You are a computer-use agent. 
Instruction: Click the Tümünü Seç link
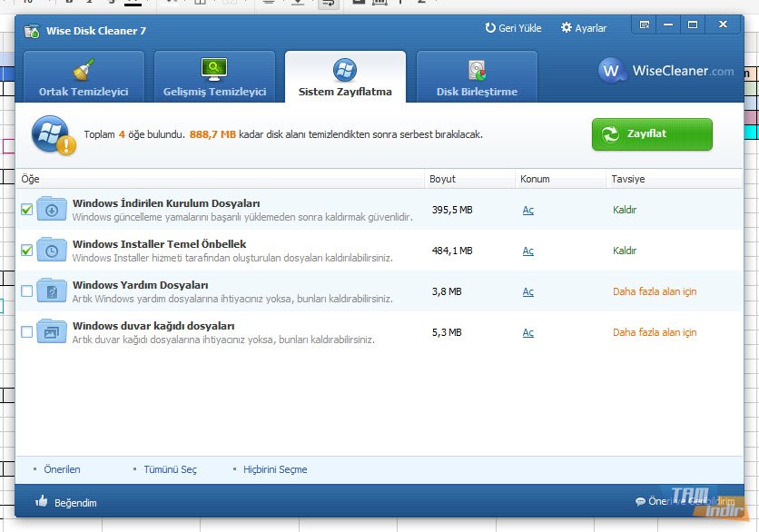[x=170, y=470]
